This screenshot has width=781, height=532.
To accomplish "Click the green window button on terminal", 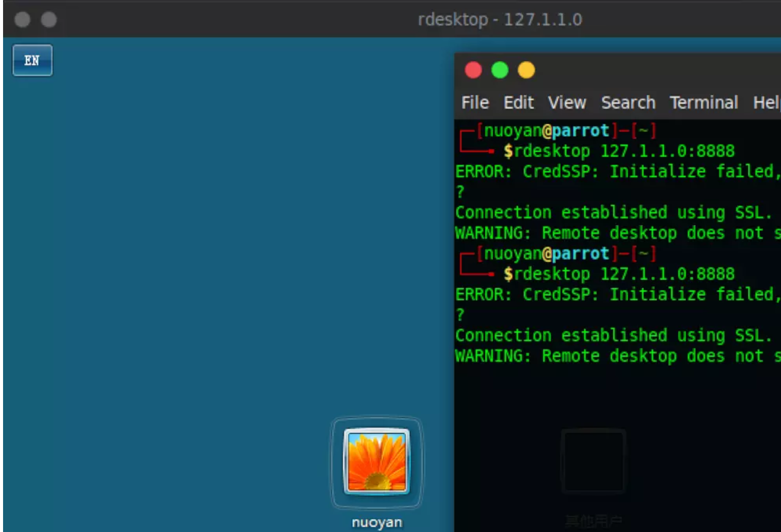I will [500, 70].
